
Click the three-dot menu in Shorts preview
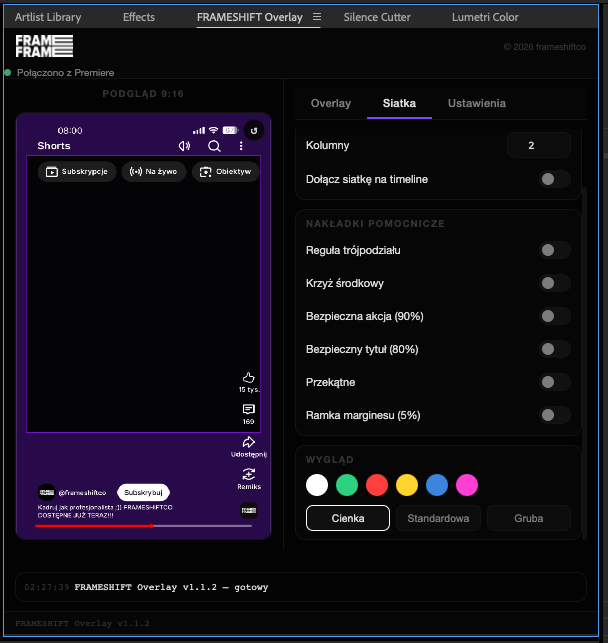(241, 146)
